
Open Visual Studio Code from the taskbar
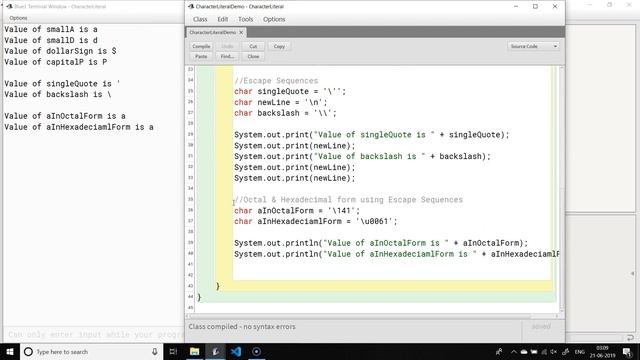[236, 351]
